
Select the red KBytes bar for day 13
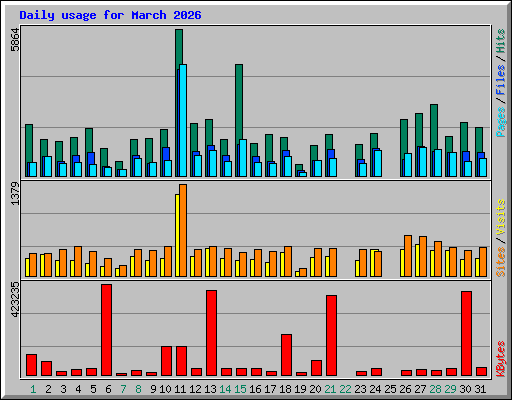tap(211, 333)
